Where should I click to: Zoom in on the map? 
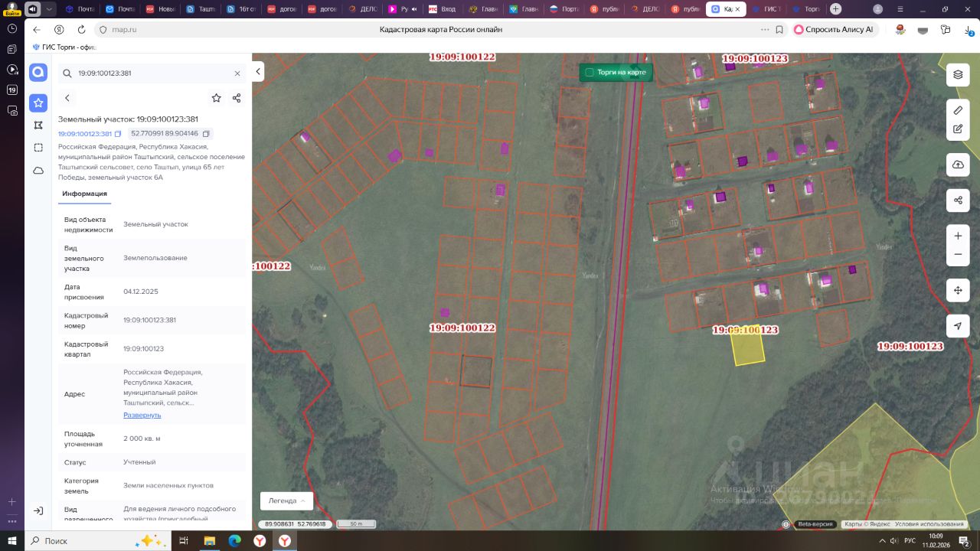958,236
